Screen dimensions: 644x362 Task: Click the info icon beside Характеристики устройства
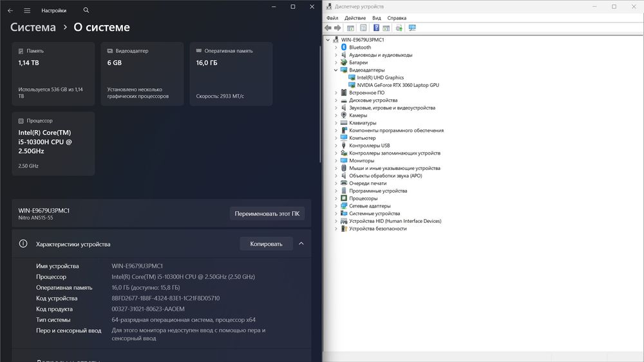pyautogui.click(x=23, y=243)
